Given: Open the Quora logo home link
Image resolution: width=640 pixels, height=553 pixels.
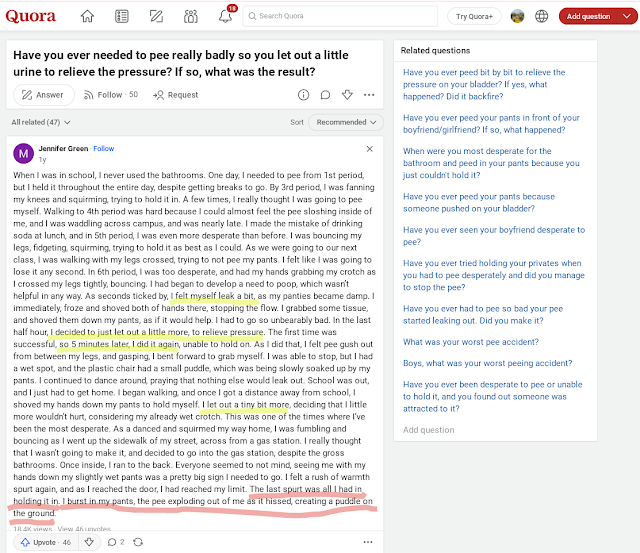Looking at the screenshot, I should [x=31, y=16].
